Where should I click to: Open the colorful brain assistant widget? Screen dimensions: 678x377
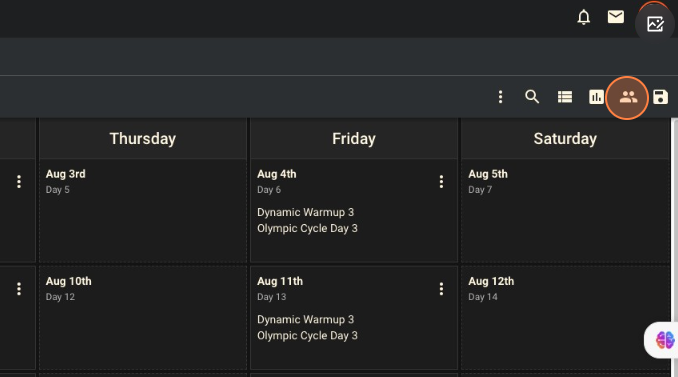[664, 340]
